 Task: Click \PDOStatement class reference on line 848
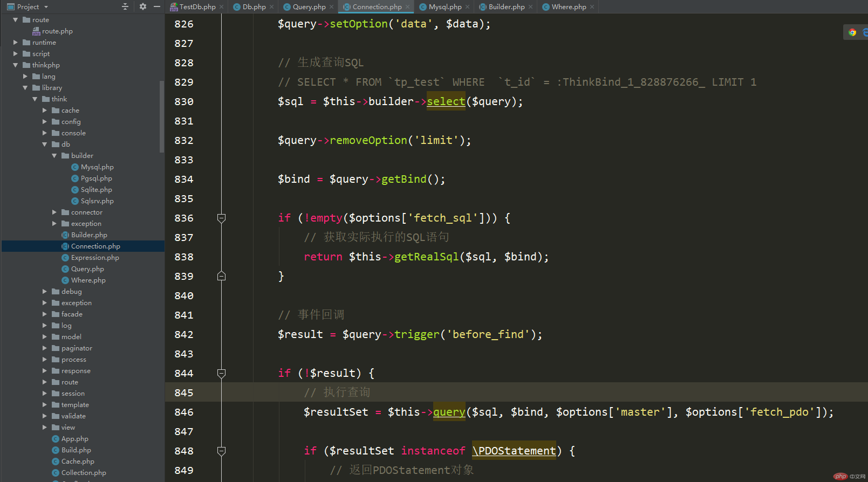click(x=514, y=451)
